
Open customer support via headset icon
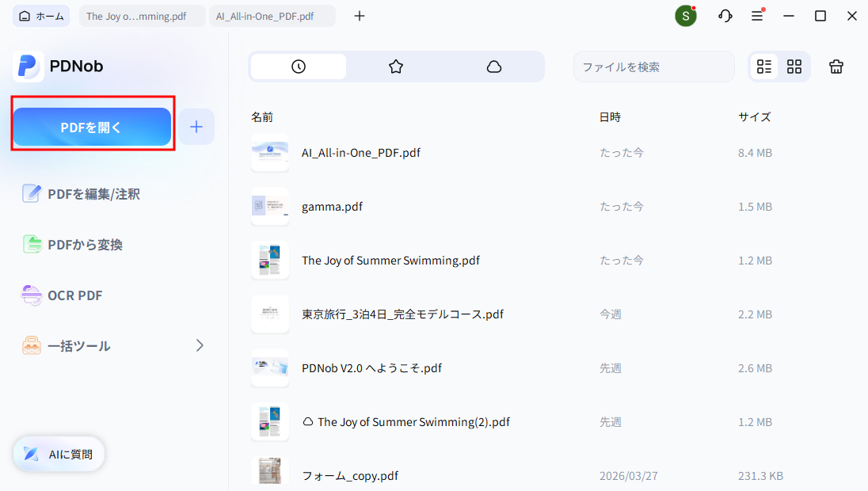(725, 15)
